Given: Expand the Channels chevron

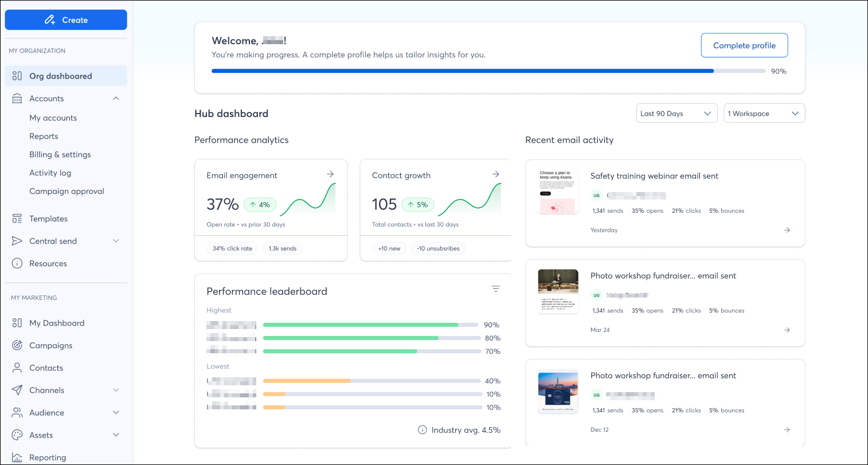Looking at the screenshot, I should click(x=116, y=390).
